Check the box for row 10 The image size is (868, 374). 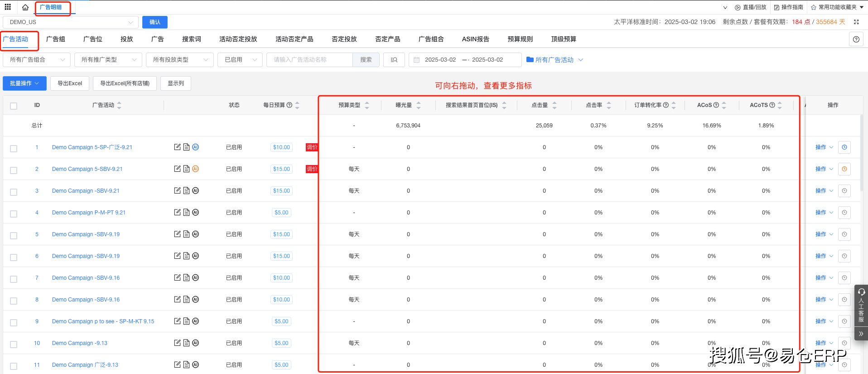(x=14, y=345)
